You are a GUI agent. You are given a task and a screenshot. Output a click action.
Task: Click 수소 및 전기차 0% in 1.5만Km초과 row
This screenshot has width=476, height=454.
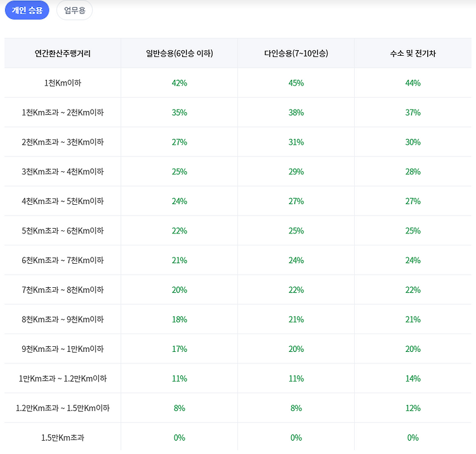pos(413,438)
